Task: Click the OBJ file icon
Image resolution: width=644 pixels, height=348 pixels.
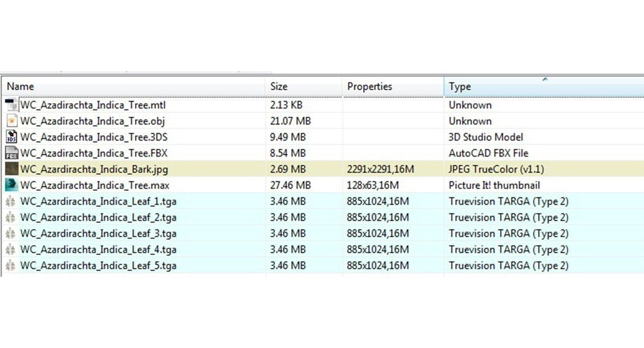Action: (12, 121)
